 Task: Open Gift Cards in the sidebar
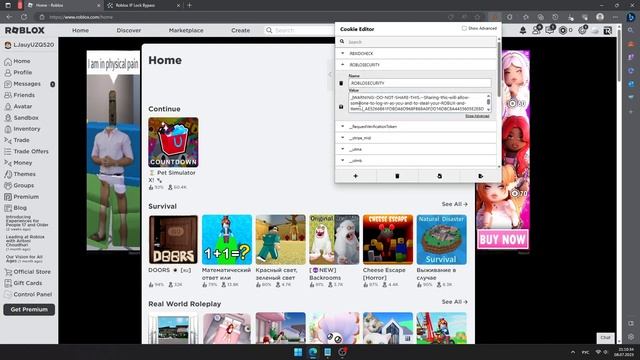coord(27,283)
